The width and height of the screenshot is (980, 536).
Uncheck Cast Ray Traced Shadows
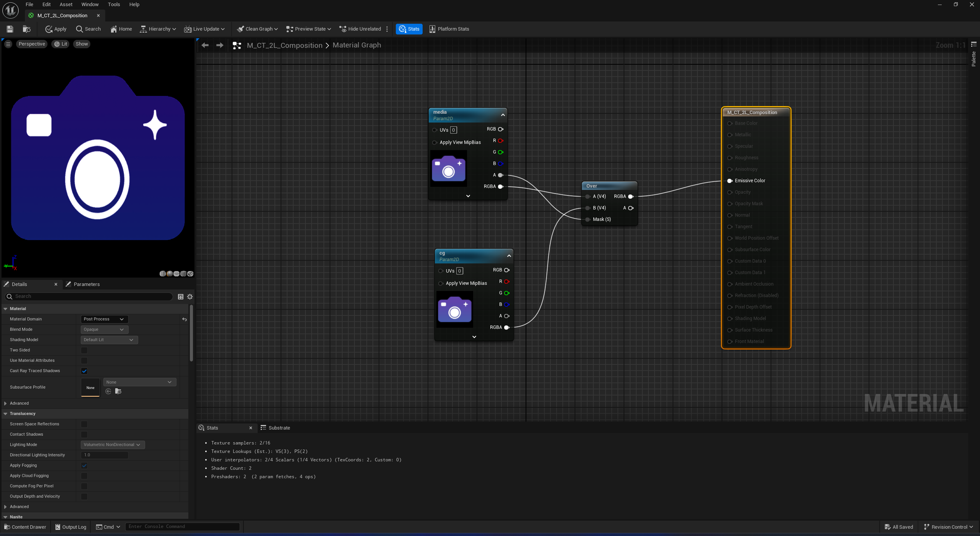tap(84, 371)
